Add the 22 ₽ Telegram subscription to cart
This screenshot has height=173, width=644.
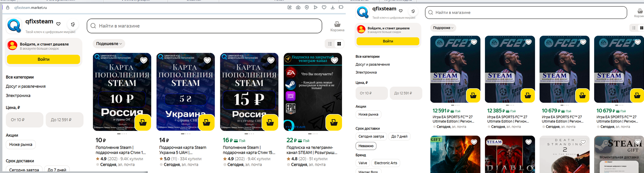pos(334,122)
